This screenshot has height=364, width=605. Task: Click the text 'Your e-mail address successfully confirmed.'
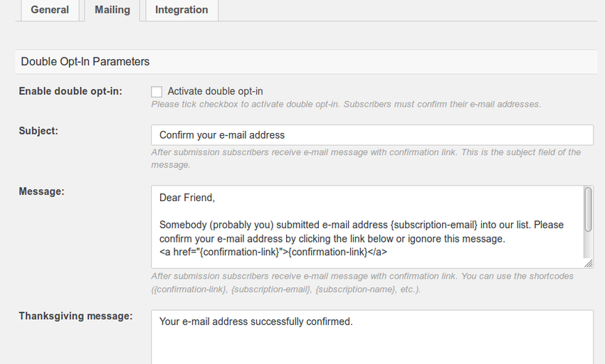(256, 321)
